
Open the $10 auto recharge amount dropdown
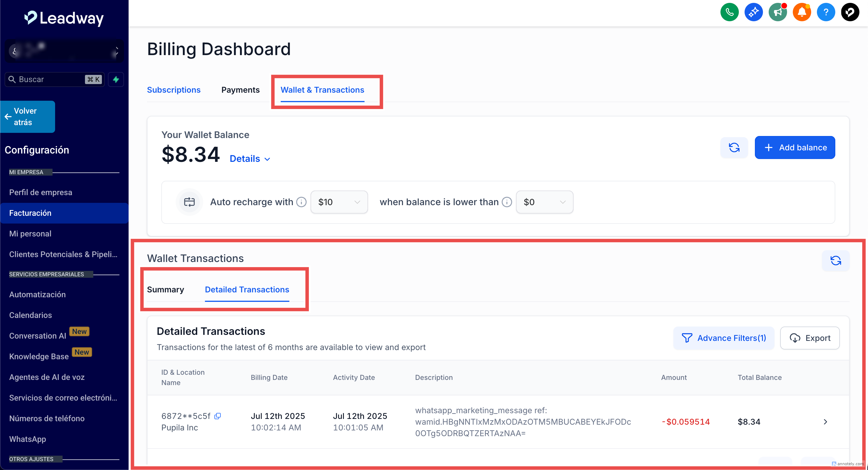click(x=339, y=202)
